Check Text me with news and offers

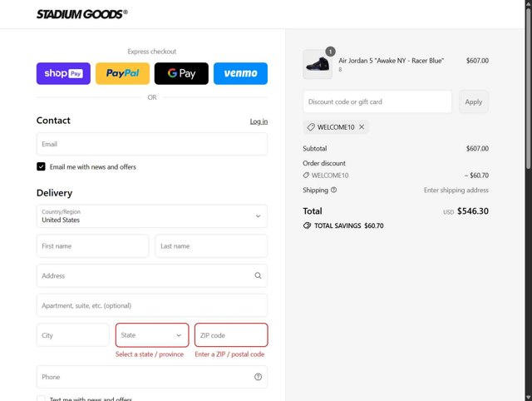41,399
